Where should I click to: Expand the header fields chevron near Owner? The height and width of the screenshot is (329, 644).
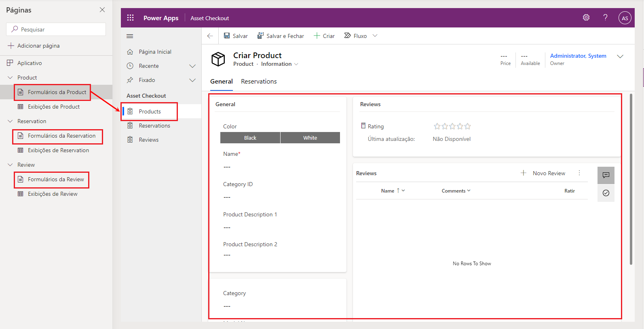(x=620, y=57)
